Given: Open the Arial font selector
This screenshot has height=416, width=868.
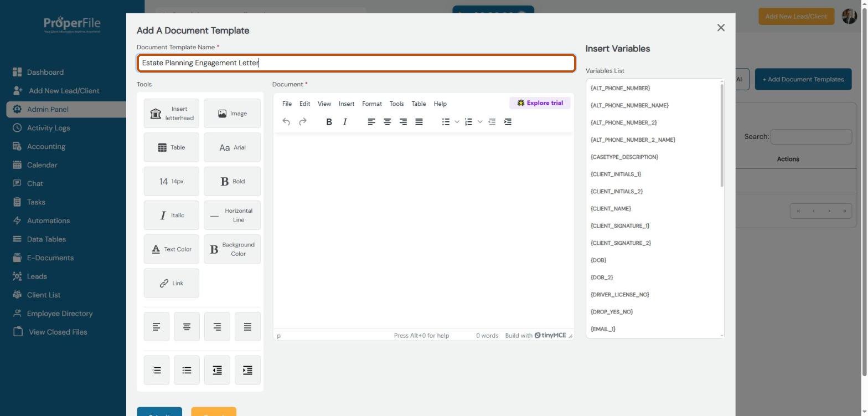Looking at the screenshot, I should (x=232, y=147).
